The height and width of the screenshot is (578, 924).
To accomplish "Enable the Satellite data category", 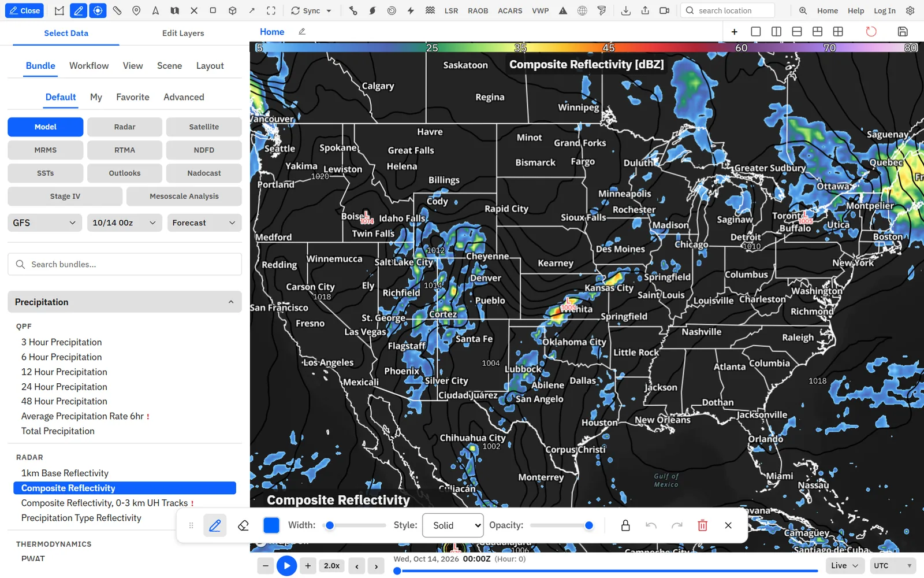I will pos(204,127).
